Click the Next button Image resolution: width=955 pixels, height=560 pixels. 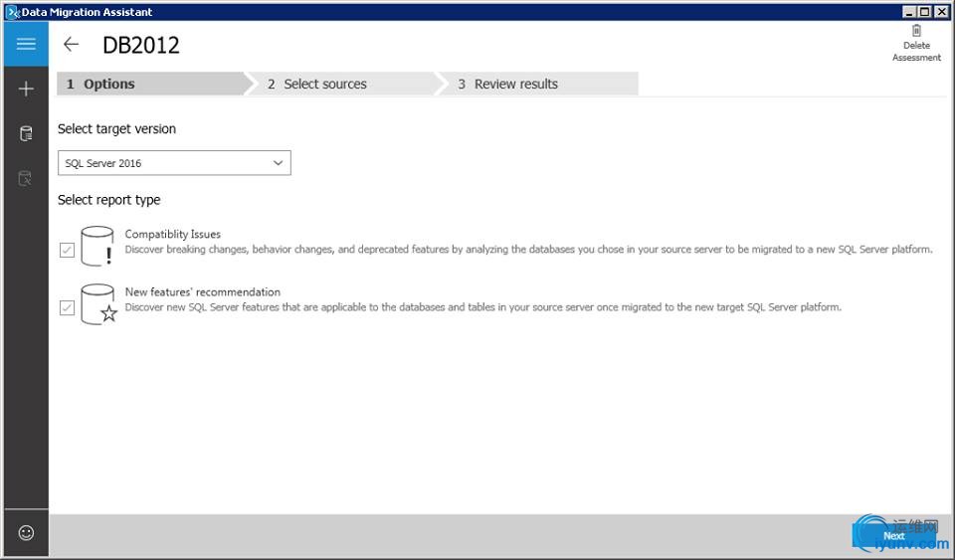pyautogui.click(x=893, y=536)
